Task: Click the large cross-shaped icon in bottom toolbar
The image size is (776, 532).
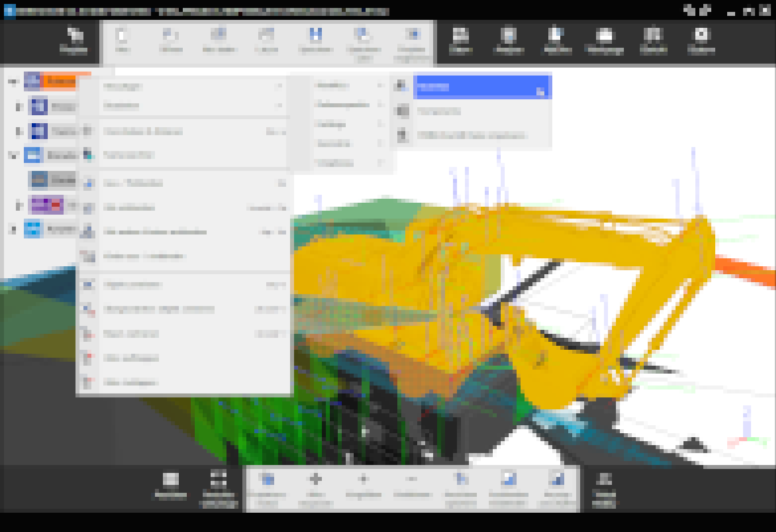Action: click(316, 479)
